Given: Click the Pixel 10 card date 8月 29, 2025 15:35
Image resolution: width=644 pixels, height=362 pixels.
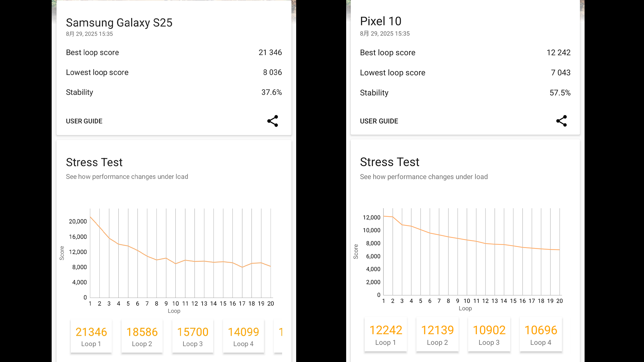Looking at the screenshot, I should (x=385, y=34).
